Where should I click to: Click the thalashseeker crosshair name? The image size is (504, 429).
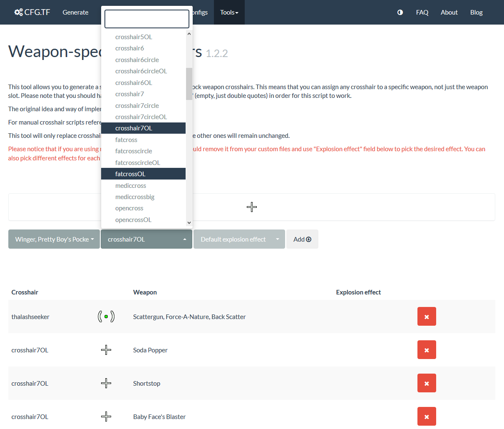click(x=30, y=317)
